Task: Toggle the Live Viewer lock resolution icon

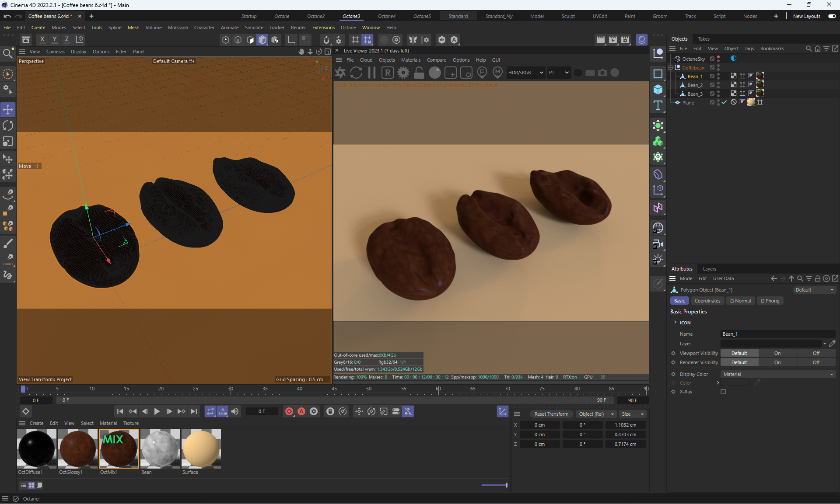Action: click(x=419, y=73)
